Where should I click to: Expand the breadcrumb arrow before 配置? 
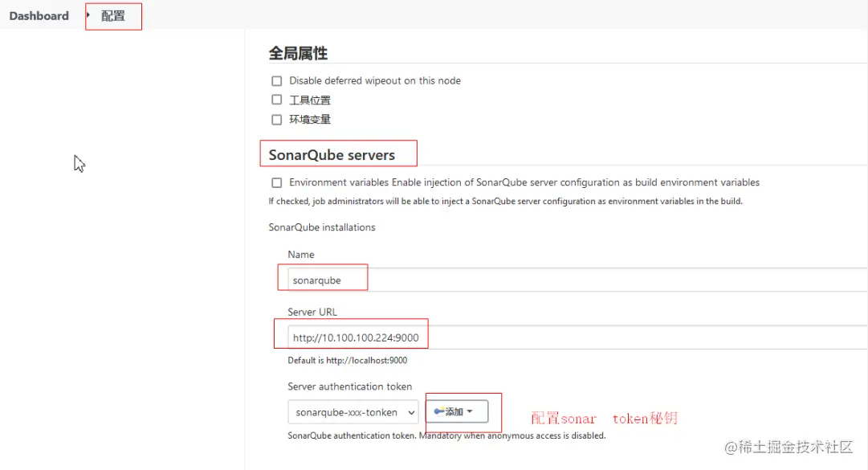pyautogui.click(x=88, y=15)
